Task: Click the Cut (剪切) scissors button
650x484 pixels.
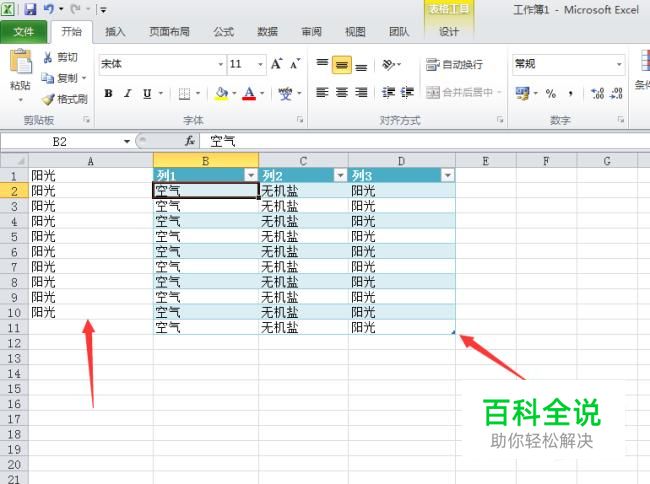Action: (60, 57)
